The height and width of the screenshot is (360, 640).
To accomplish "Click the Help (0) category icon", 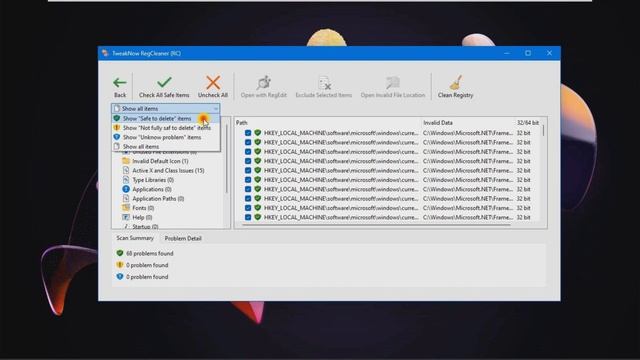I will click(126, 217).
